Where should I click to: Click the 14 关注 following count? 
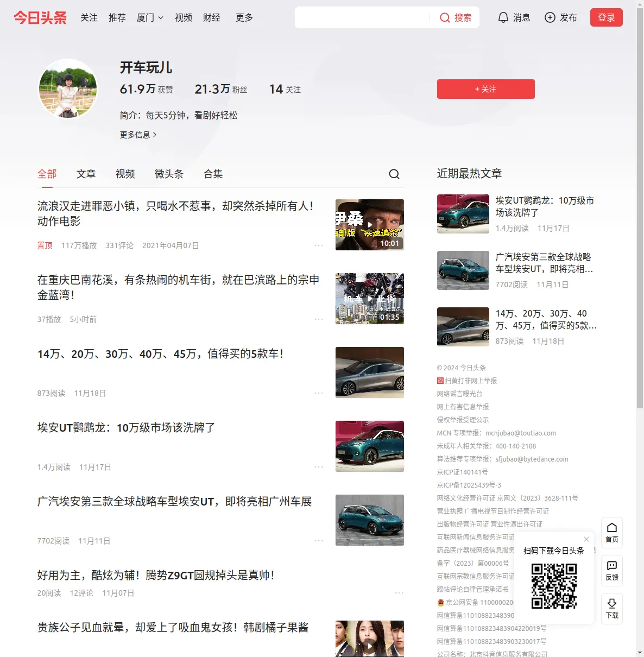point(285,89)
